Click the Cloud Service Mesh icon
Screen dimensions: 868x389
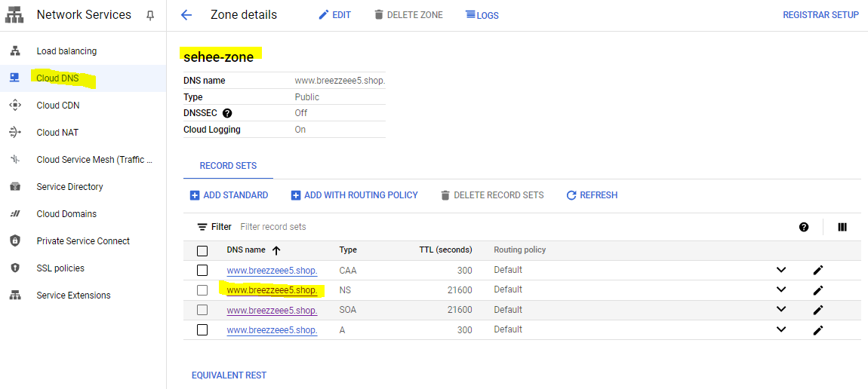[x=15, y=159]
